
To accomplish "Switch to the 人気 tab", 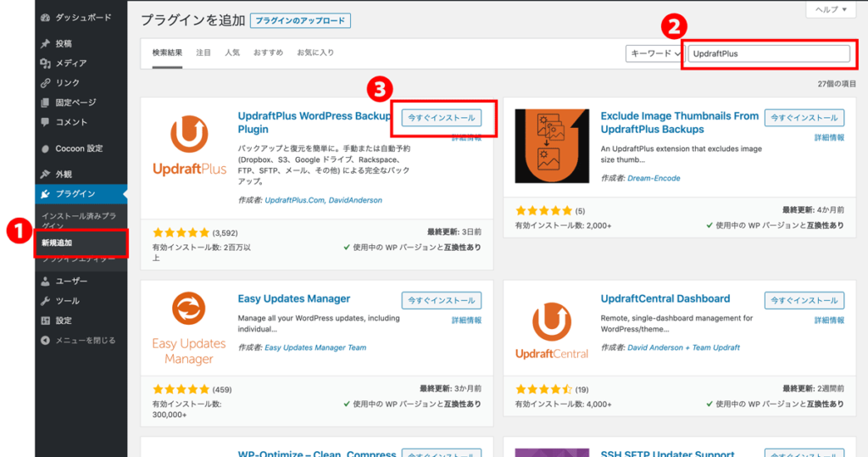I will (232, 53).
